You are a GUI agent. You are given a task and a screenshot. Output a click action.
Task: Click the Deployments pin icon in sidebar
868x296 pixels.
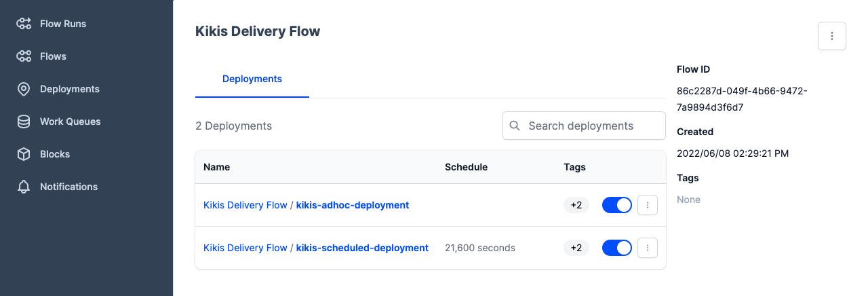(x=24, y=89)
